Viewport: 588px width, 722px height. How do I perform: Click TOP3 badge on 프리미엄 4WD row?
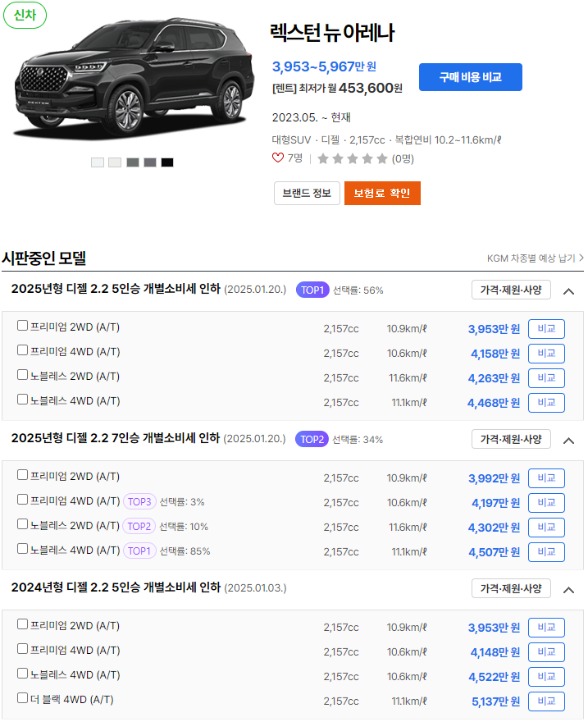(139, 501)
